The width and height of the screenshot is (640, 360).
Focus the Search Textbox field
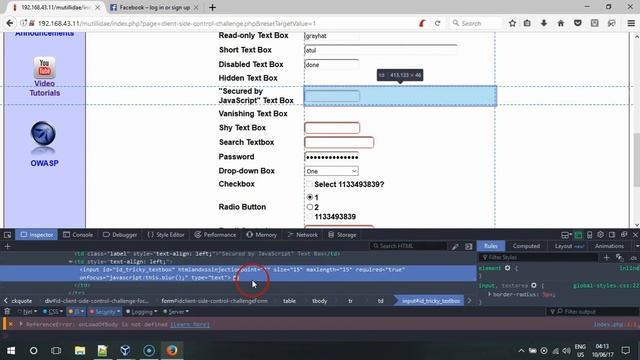point(339,142)
